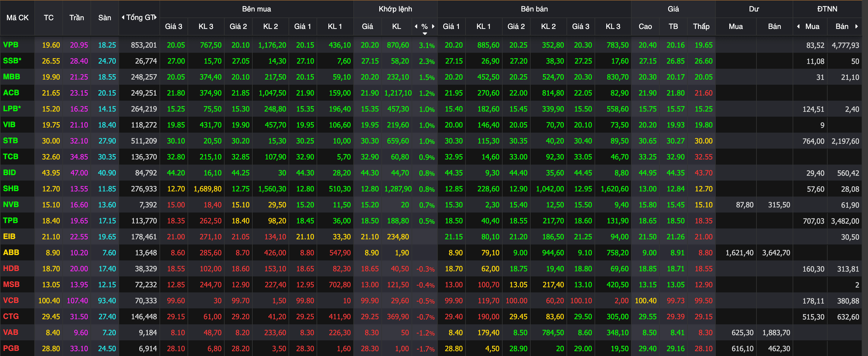Click TPB foreign sell 3,482,00
Image resolution: width=868 pixels, height=356 pixels.
click(845, 221)
